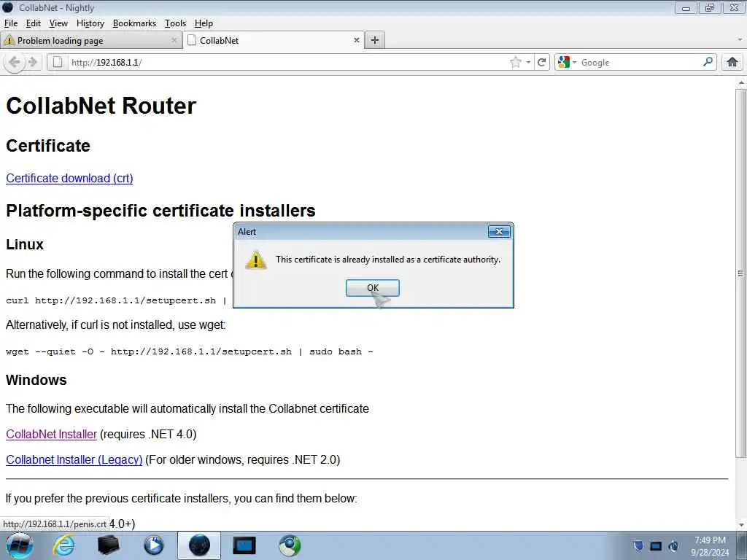Viewport: 747px width, 560px height.
Task: Click the curl setupcert.sh command text
Action: [116, 300]
